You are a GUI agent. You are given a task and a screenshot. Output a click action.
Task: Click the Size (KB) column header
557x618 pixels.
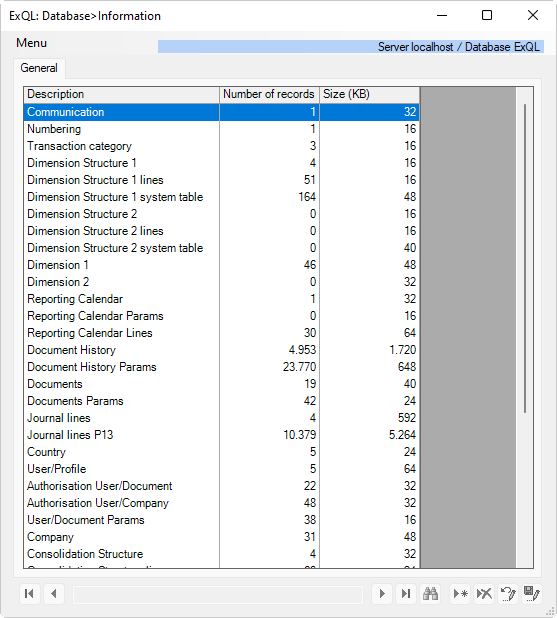(369, 94)
